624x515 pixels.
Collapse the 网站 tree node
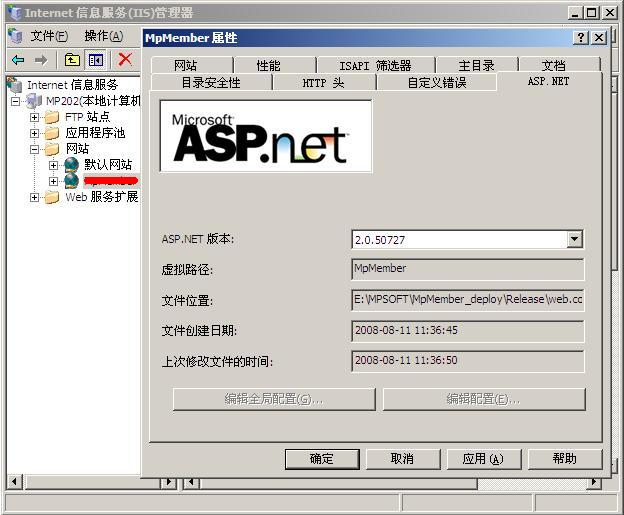[35, 149]
